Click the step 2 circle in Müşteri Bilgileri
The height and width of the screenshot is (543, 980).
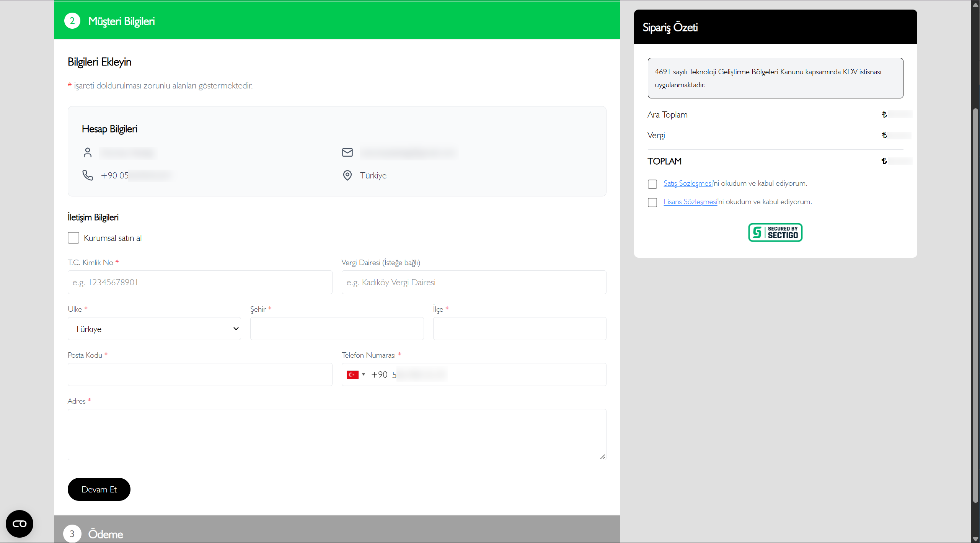coord(72,21)
